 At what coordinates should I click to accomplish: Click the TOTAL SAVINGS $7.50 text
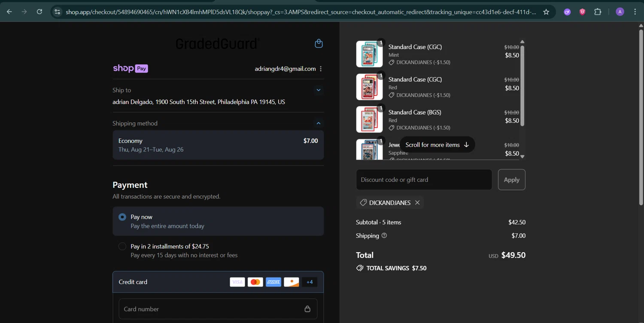click(x=396, y=268)
